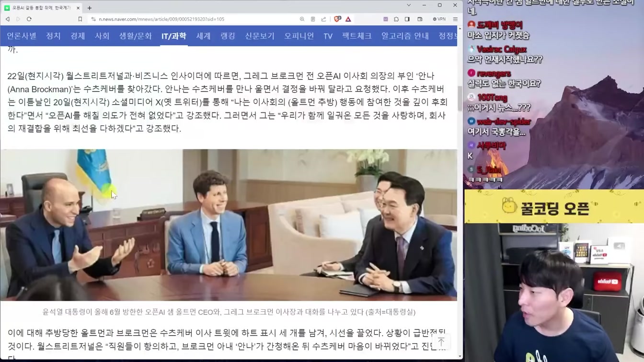
Task: Open the zoom magnifier icon in address bar
Action: (x=302, y=19)
